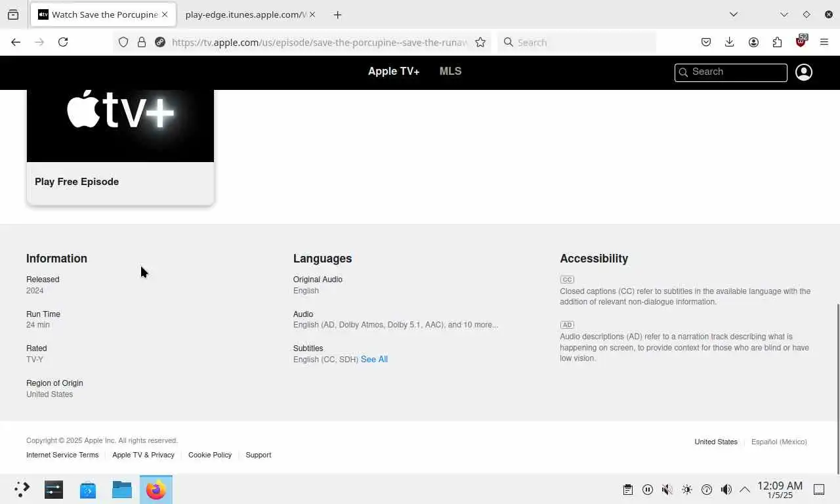List all tabs dropdown arrow
The height and width of the screenshot is (504, 840).
pyautogui.click(x=734, y=14)
